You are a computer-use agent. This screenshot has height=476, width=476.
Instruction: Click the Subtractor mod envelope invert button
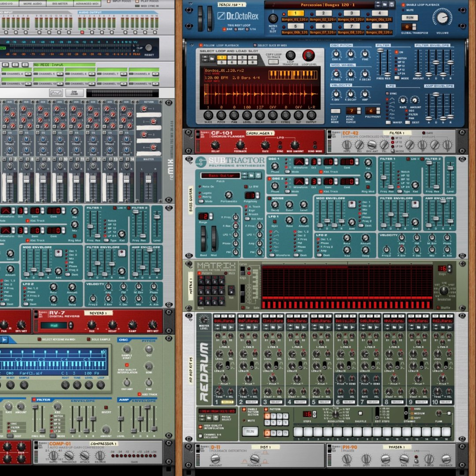point(352,204)
